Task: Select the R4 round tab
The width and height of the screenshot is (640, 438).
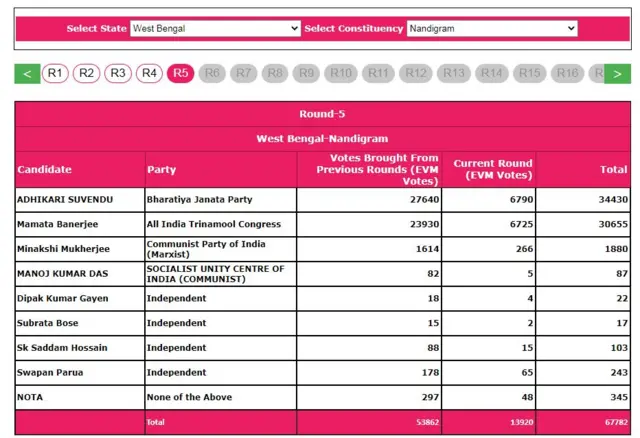Action: click(x=149, y=73)
